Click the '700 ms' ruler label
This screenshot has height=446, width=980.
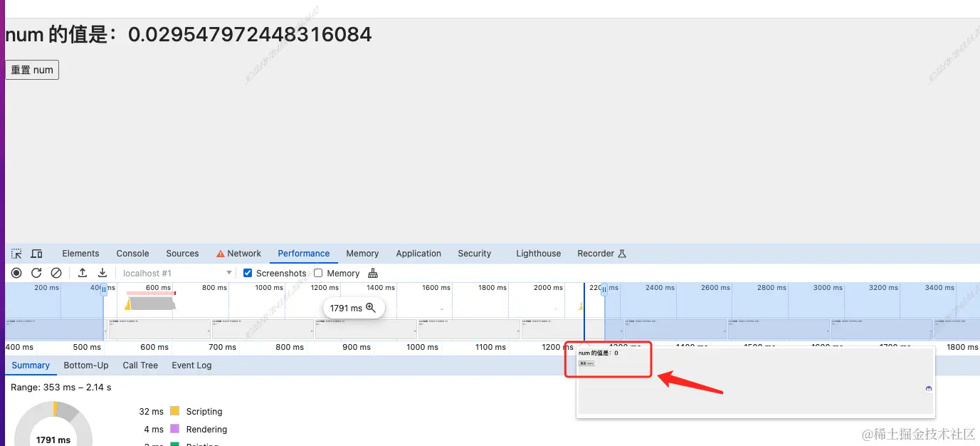click(222, 347)
